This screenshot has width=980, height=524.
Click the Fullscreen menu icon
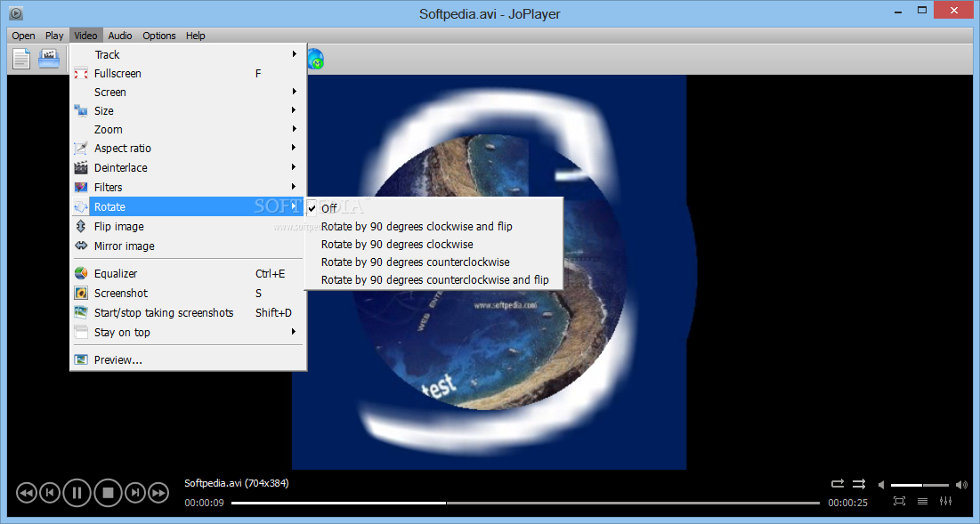click(81, 74)
